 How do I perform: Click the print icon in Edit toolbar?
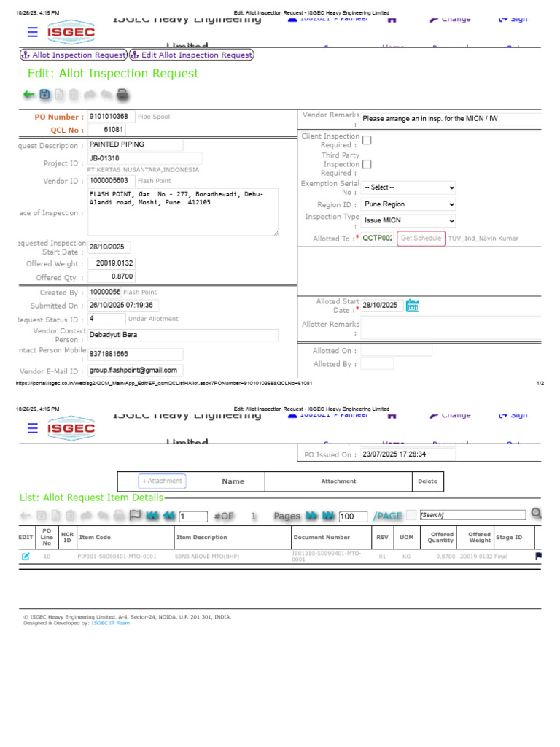(x=122, y=94)
